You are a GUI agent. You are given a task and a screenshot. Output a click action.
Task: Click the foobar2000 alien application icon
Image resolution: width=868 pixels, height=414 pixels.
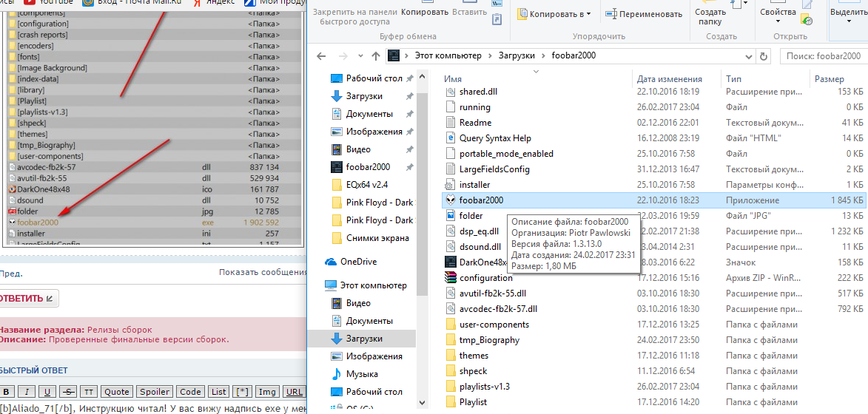[450, 200]
